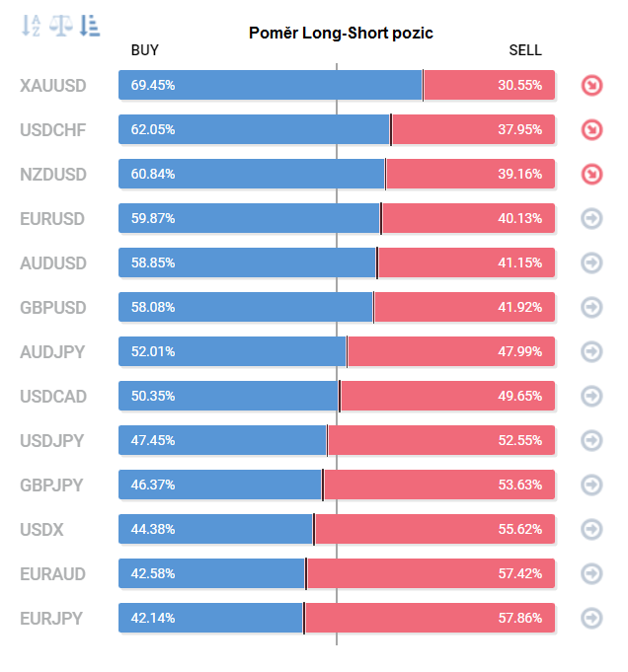Click XAUUSD blue buy bar 69.45%
Image resolution: width=628 pixels, height=672 pixels.
point(270,85)
